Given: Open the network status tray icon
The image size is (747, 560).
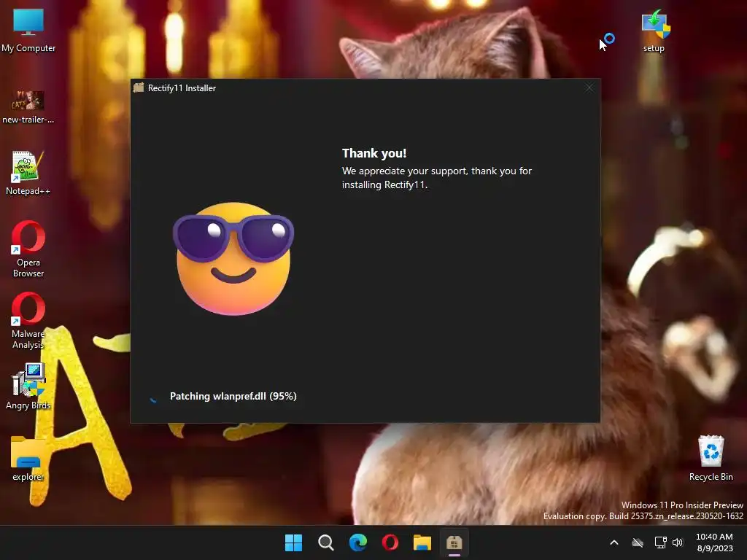Looking at the screenshot, I should [x=660, y=542].
